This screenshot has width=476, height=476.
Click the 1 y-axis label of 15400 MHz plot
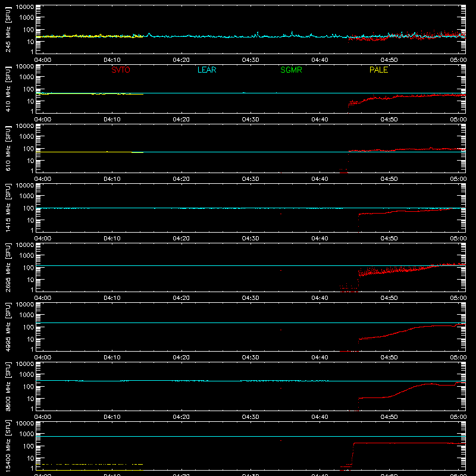click(32, 468)
